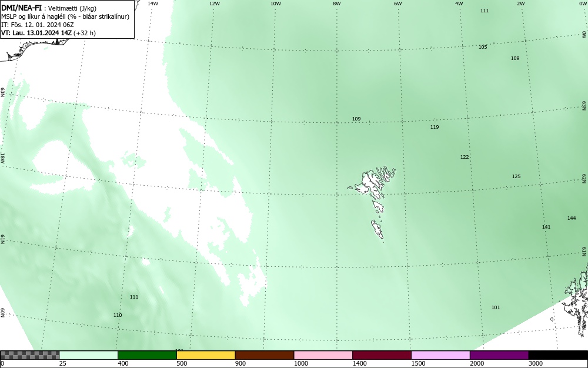Click the map value 110
Image resolution: width=588 pixels, height=368 pixels.
[x=118, y=315]
